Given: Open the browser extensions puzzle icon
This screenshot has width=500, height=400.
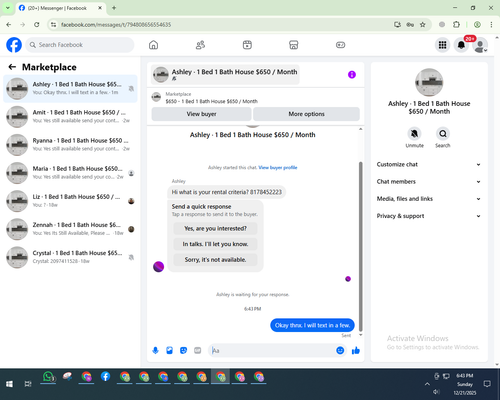Looking at the screenshot, I should pos(456,25).
